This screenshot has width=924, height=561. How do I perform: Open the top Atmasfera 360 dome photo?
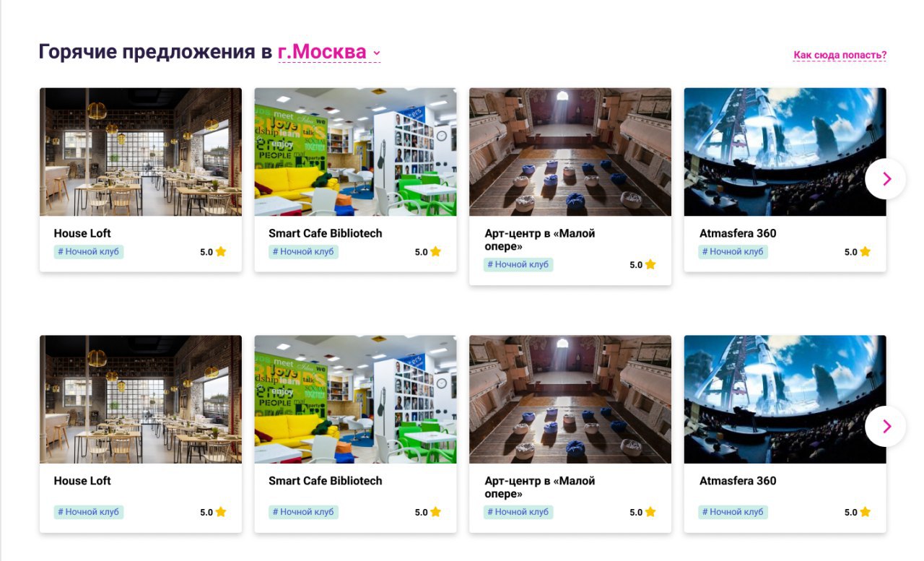(785, 152)
